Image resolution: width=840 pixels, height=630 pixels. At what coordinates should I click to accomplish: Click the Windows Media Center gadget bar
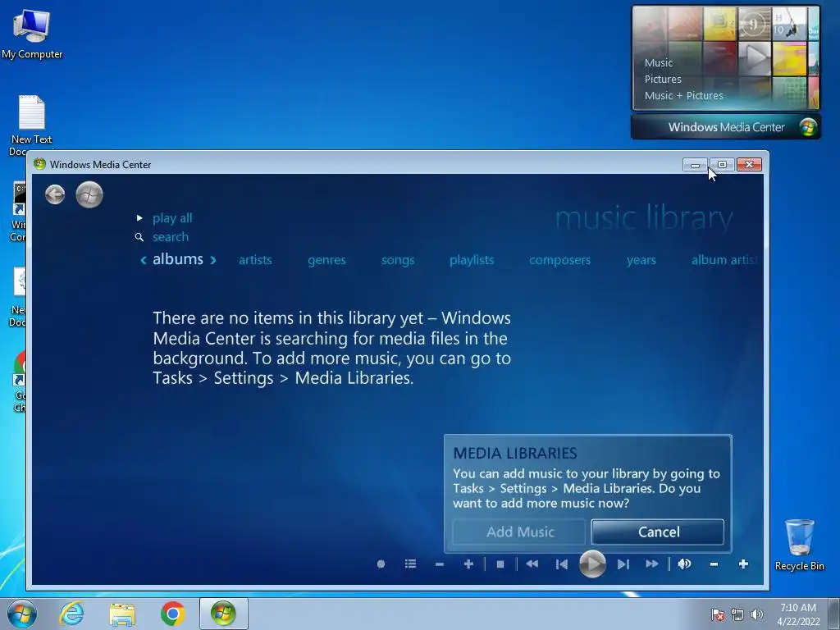(x=726, y=127)
